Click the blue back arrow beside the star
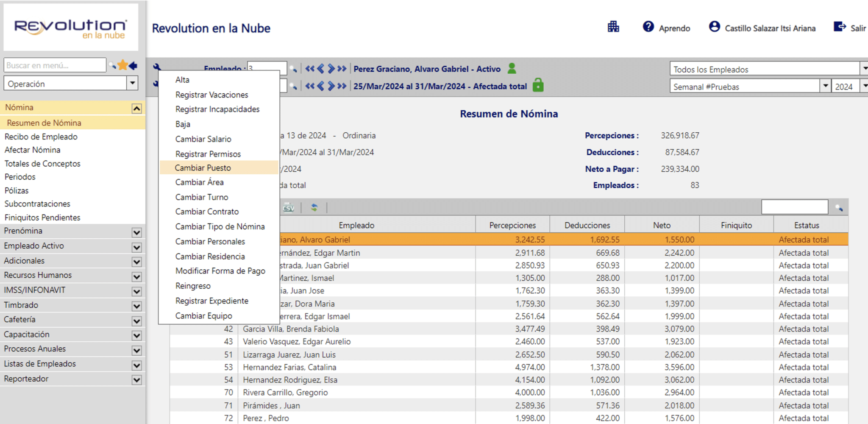 coord(133,65)
